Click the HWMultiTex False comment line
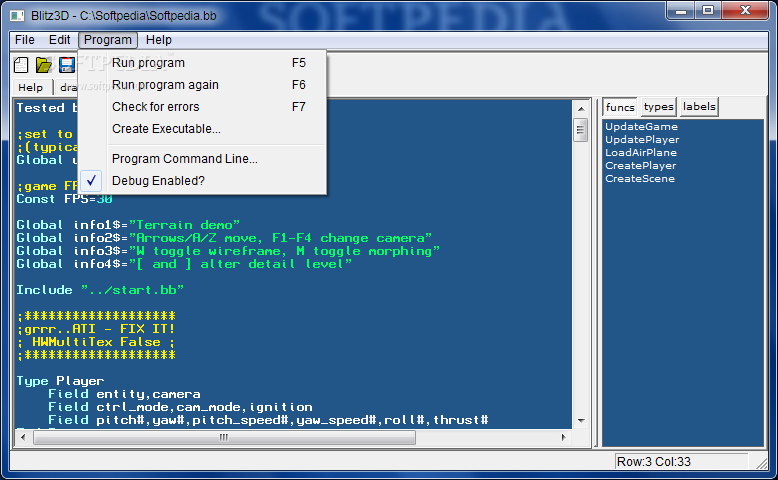Image resolution: width=778 pixels, height=480 pixels. point(96,342)
